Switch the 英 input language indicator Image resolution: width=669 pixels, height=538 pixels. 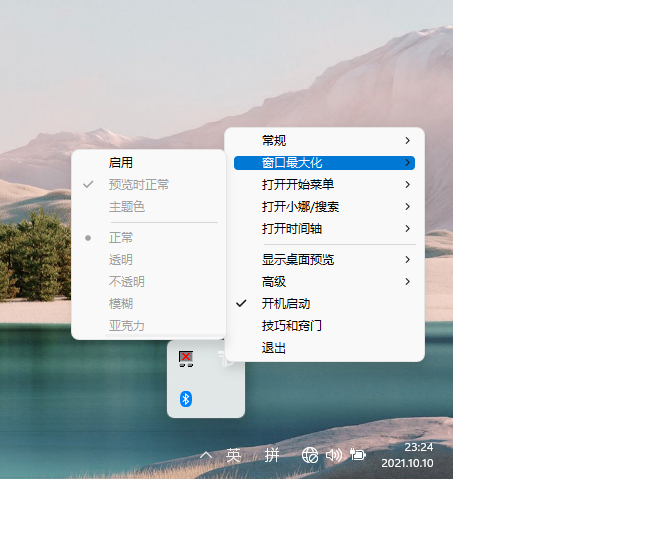233,455
